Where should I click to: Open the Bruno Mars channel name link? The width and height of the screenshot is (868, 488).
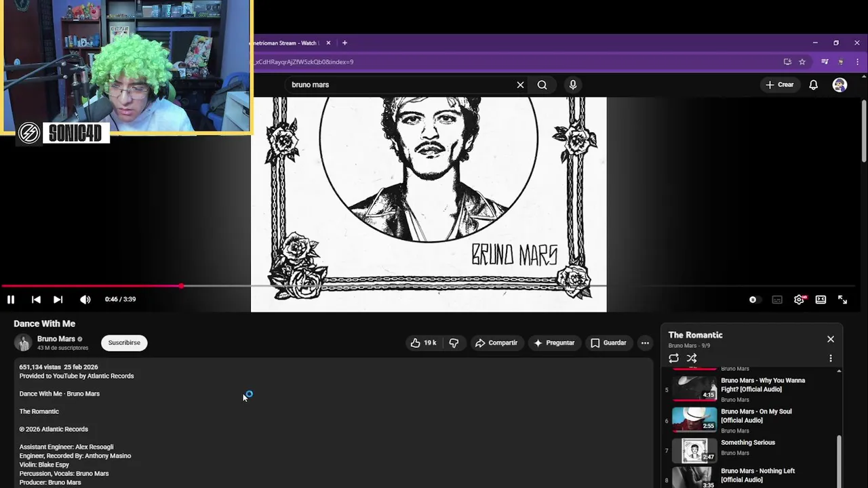coord(56,339)
